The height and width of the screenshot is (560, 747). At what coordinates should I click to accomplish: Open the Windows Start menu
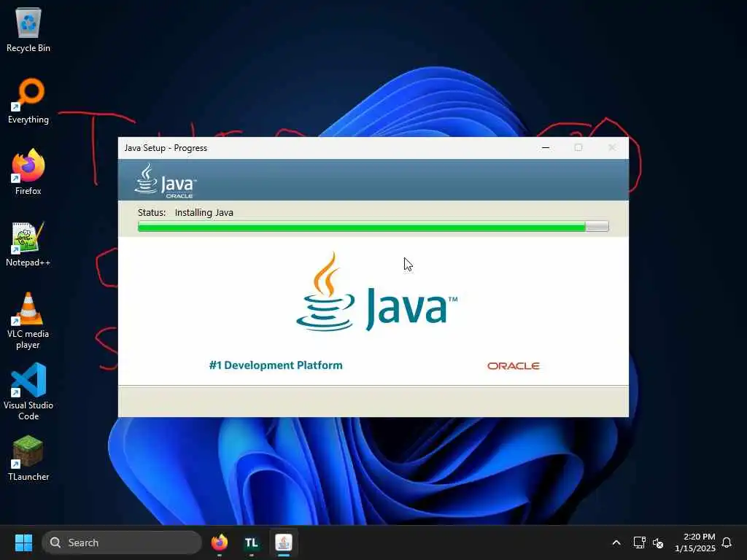click(x=23, y=542)
